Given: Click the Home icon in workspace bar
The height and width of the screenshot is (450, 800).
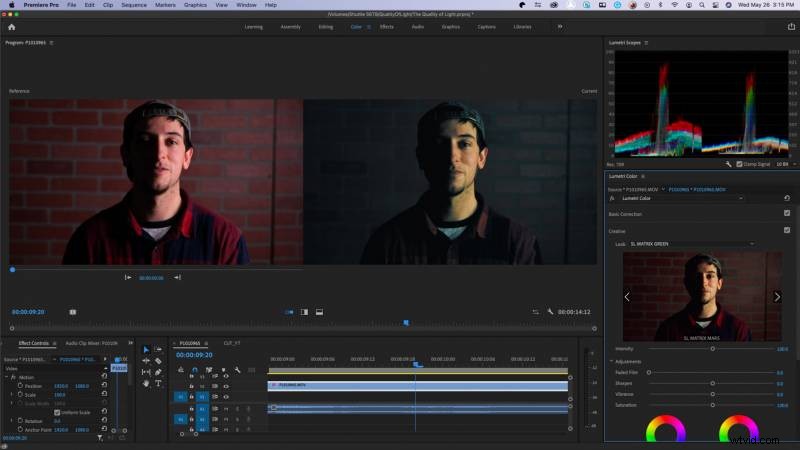Looking at the screenshot, I should tap(11, 27).
